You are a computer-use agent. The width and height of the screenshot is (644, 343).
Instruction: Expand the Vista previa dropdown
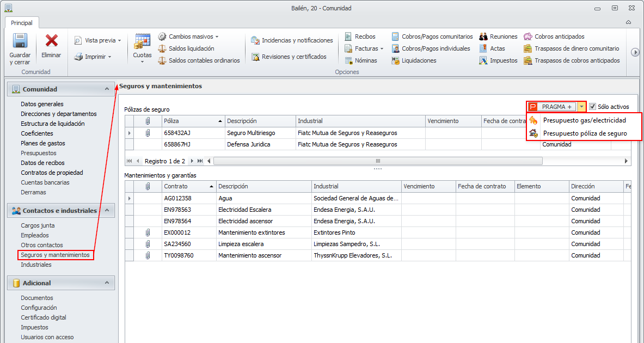[x=119, y=40]
